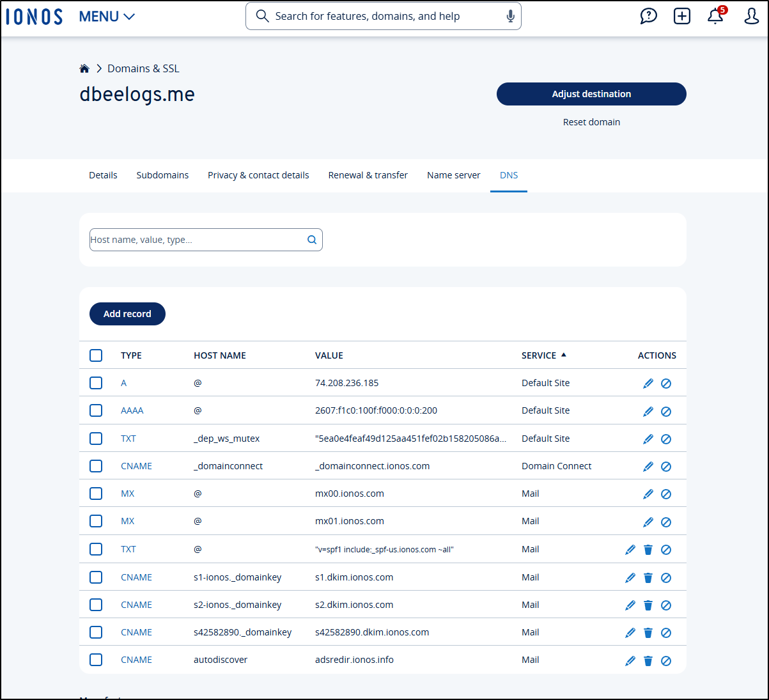This screenshot has height=700, width=769.
Task: Select the autodiscover record checkbox
Action: coord(96,660)
